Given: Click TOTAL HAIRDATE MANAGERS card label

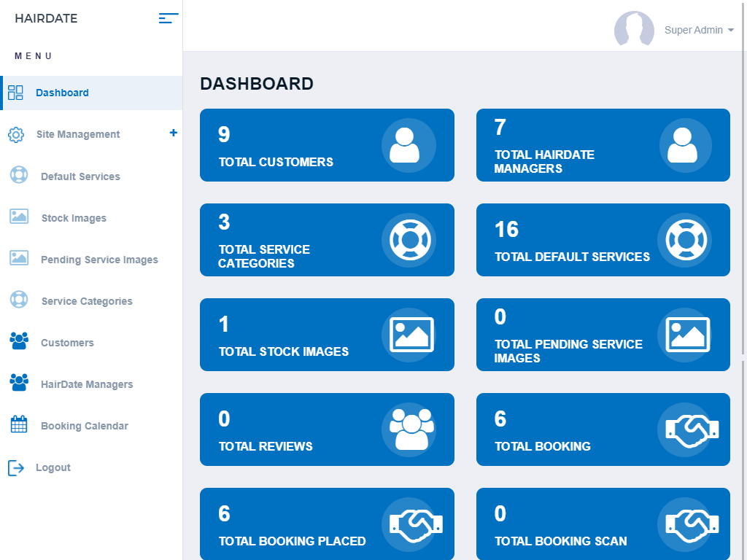Looking at the screenshot, I should 544,161.
